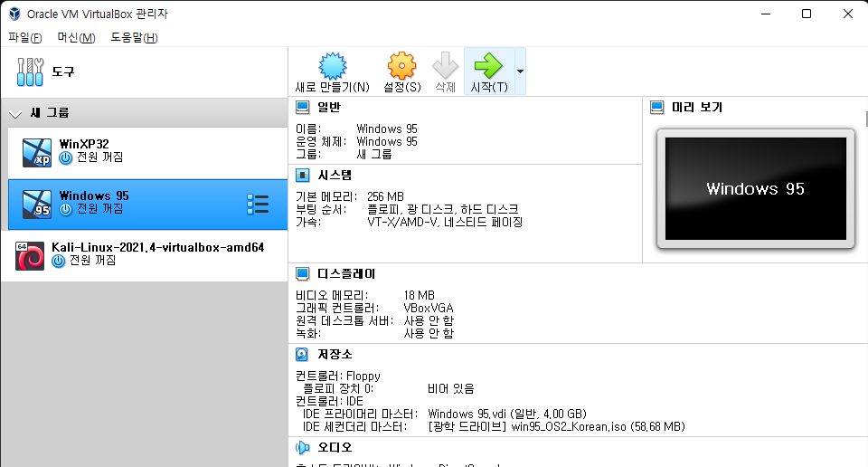The width and height of the screenshot is (868, 467).
Task: Open the Windows 95 machine tools menu icon
Action: pyautogui.click(x=258, y=205)
